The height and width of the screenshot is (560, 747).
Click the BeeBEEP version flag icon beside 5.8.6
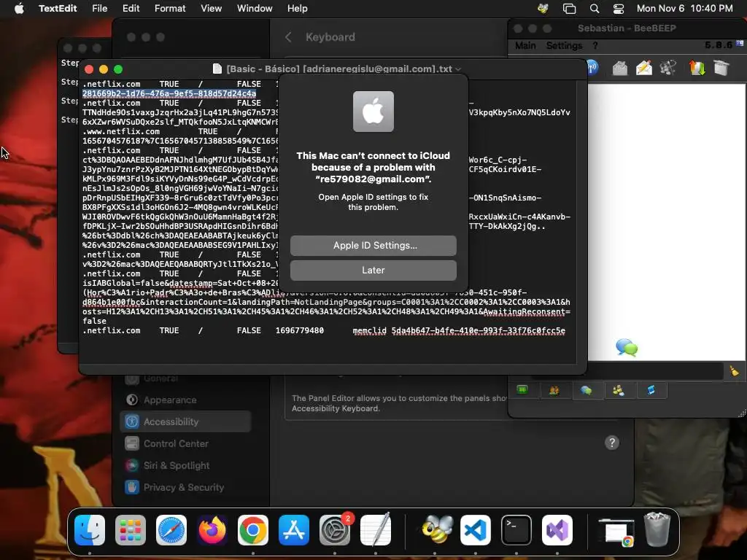pyautogui.click(x=740, y=43)
